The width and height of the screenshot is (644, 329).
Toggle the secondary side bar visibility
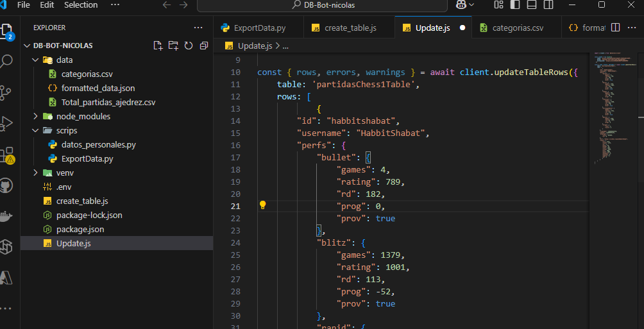click(547, 4)
